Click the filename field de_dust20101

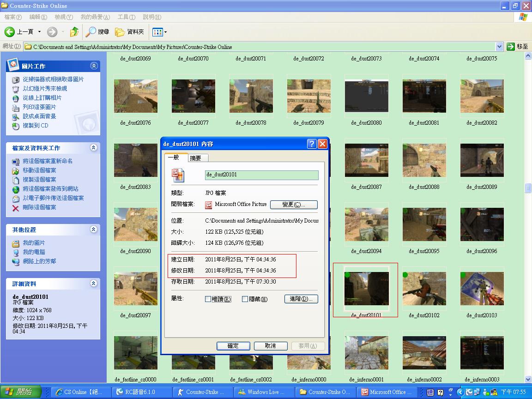coord(261,175)
